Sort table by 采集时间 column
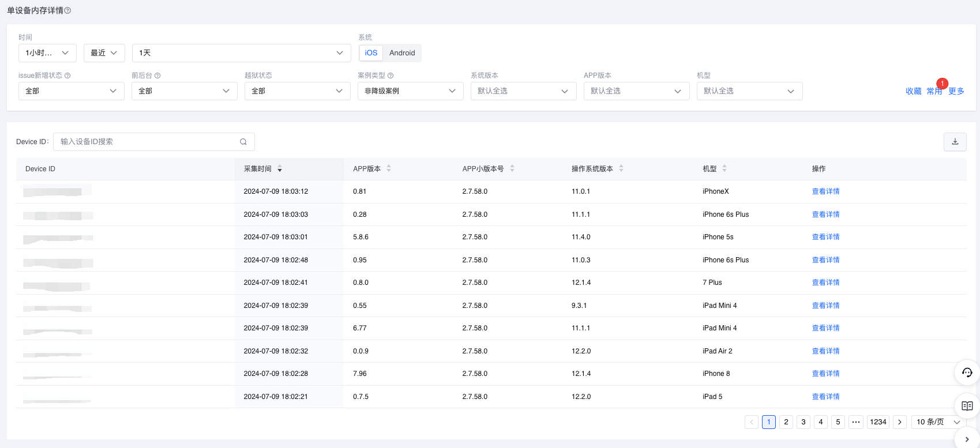Screen dimensions: 980x448 click(x=280, y=169)
